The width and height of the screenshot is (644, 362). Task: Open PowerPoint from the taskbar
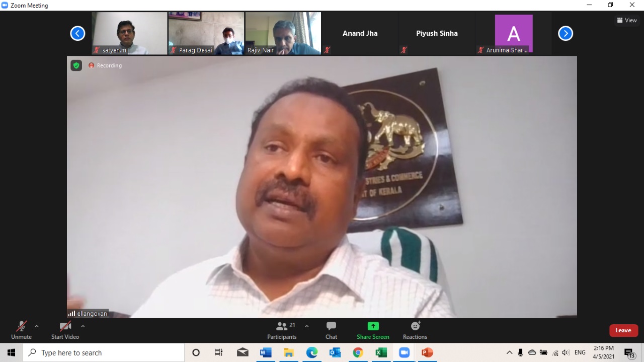pos(427,352)
